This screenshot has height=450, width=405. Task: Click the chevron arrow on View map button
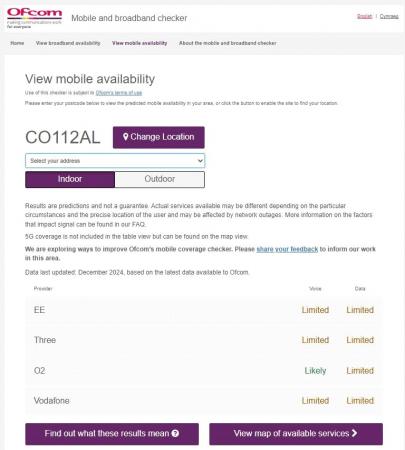(x=354, y=433)
